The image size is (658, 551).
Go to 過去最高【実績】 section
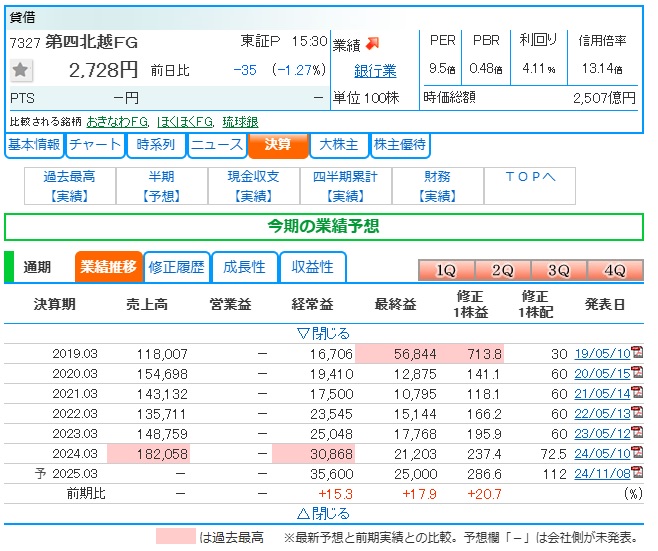click(69, 186)
